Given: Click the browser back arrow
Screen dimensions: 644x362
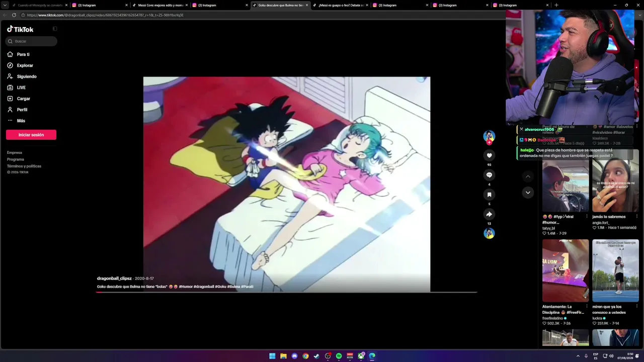Looking at the screenshot, I should [x=5, y=15].
